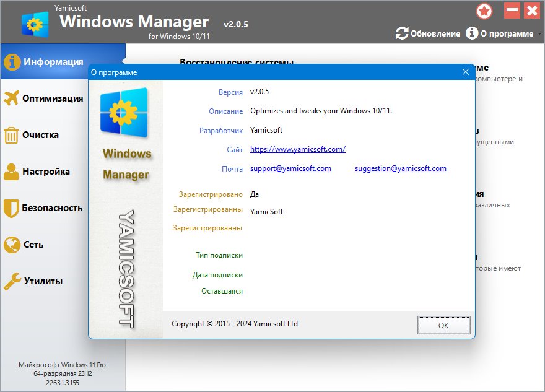Open the https://www.yamicsoft.com/ link
545x392 pixels.
pos(298,149)
